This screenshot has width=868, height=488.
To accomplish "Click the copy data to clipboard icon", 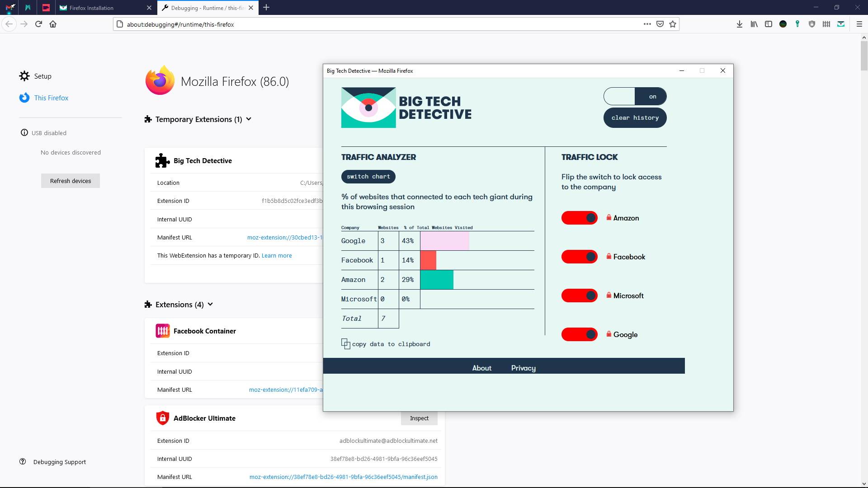I will click(x=346, y=344).
